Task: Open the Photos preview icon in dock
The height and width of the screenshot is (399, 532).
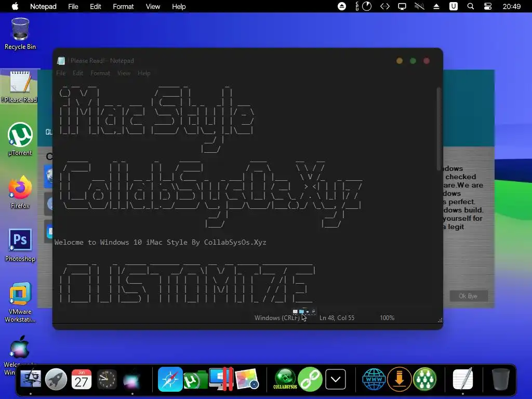Action: pos(247,379)
